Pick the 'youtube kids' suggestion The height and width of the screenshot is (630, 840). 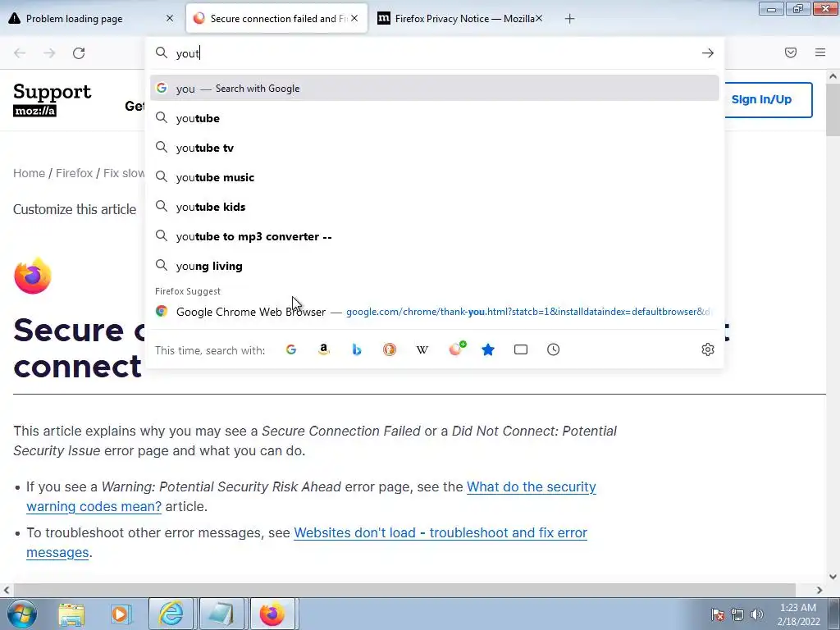point(435,206)
